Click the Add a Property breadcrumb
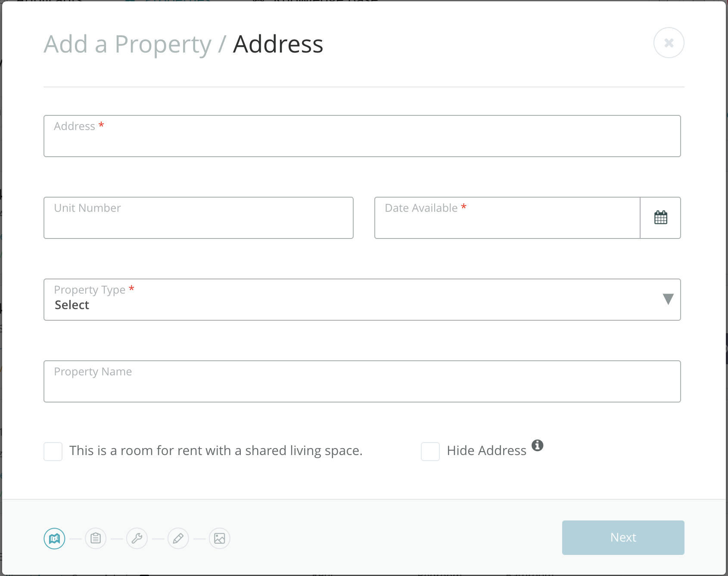The width and height of the screenshot is (728, 576). coord(127,44)
